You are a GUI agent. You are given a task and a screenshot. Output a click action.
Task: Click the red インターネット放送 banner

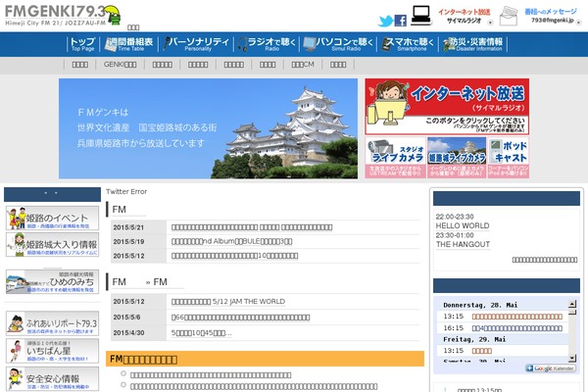[x=447, y=107]
